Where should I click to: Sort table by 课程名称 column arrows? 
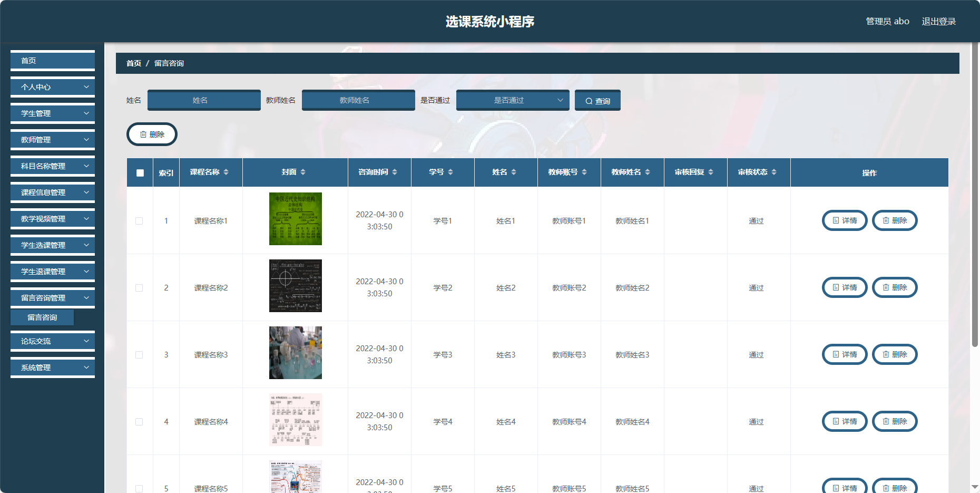[x=226, y=172]
